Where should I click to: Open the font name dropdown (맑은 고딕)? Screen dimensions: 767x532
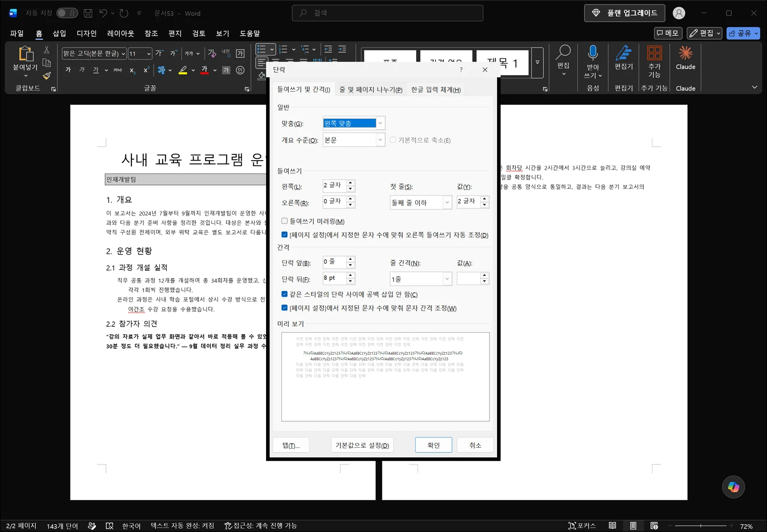pos(124,53)
